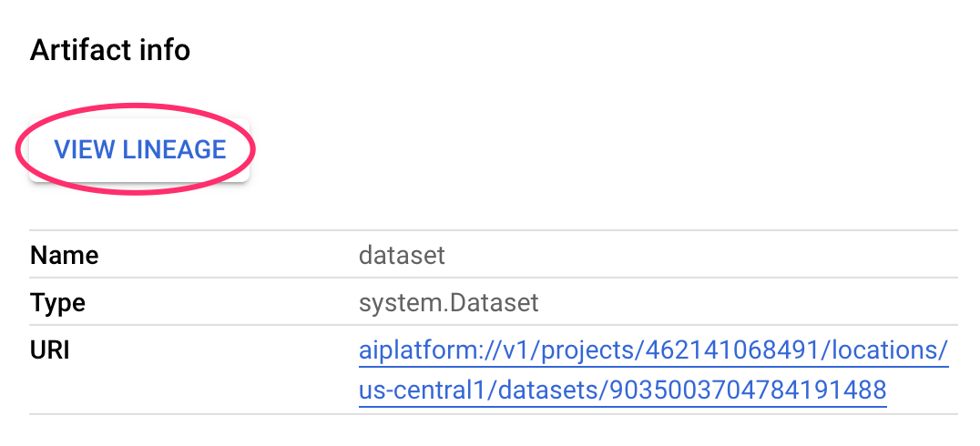
Task: Click the word "info" in the heading
Action: 166,49
